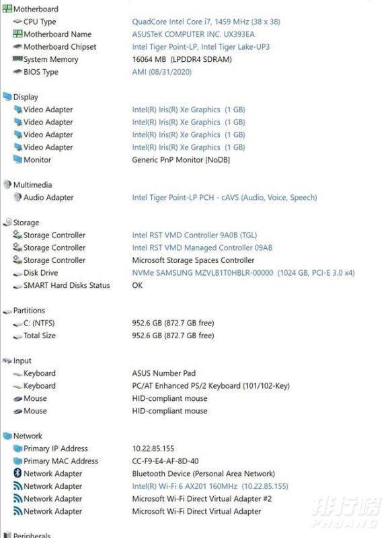Open the QuadCore Intel Core i7 link
This screenshot has width=392, height=538.
coord(206,22)
